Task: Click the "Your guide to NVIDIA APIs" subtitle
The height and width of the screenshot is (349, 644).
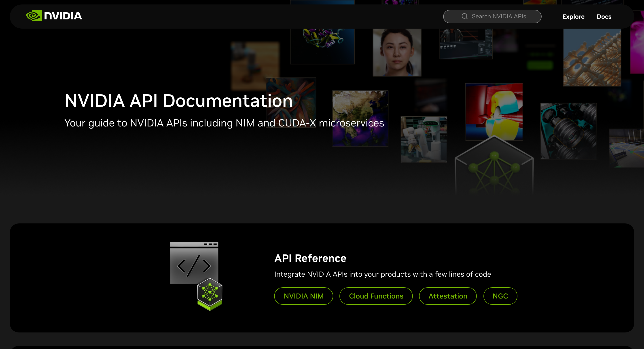Action: 224,123
